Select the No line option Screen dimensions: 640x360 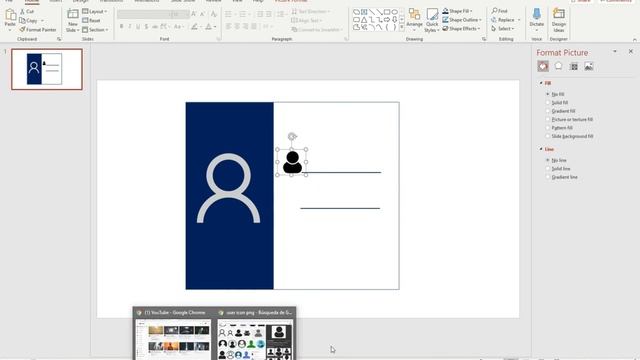pos(556,160)
